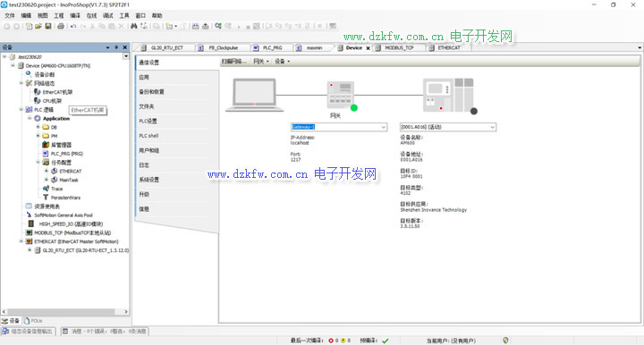Open the 文件 menu

(x=10, y=15)
